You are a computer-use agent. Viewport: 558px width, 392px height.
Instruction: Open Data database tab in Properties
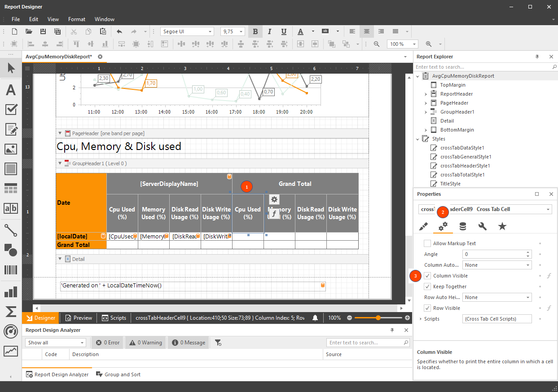tap(463, 226)
